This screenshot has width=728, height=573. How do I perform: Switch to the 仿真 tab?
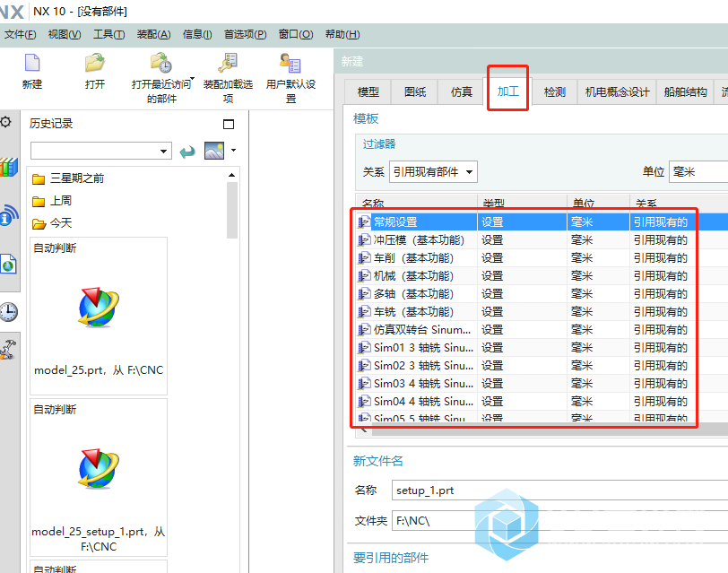[462, 92]
